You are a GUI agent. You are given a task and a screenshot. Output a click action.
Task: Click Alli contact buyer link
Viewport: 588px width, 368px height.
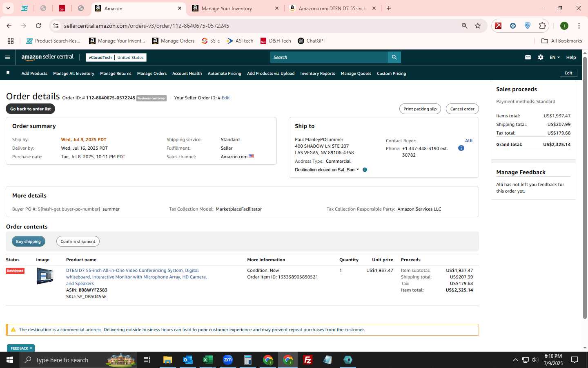click(x=469, y=141)
